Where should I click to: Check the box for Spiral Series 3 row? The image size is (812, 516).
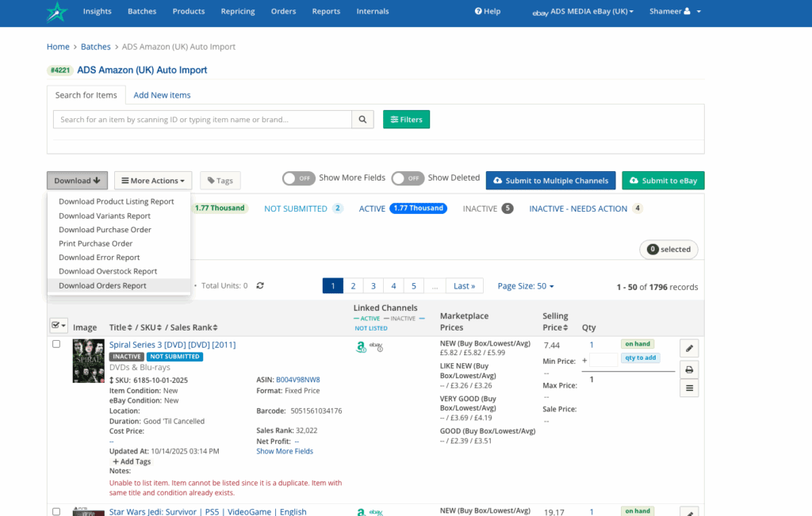coord(56,344)
